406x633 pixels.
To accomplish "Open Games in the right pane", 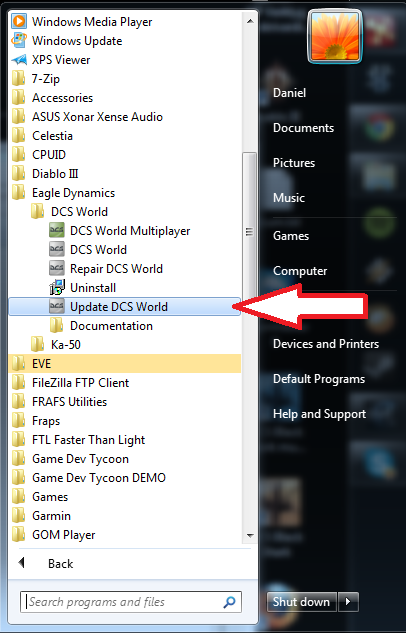I will (291, 236).
